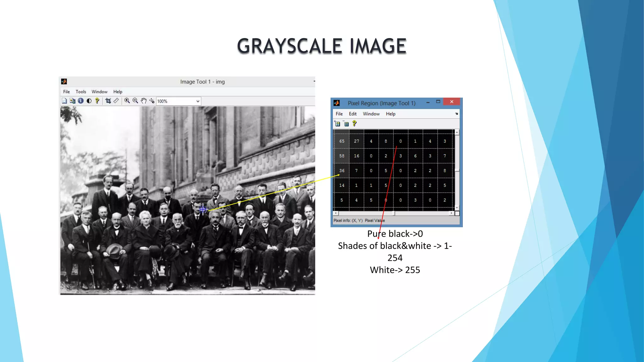Image resolution: width=644 pixels, height=362 pixels.
Task: Click the vertical scrollbar thumb in Pixel Region
Action: (x=457, y=170)
